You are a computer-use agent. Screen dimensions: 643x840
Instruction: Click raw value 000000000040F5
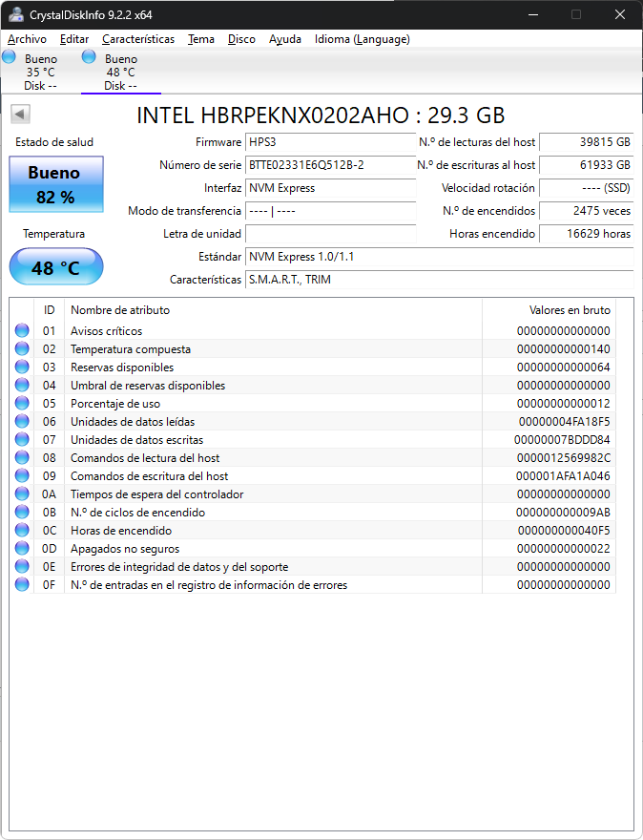pyautogui.click(x=564, y=531)
